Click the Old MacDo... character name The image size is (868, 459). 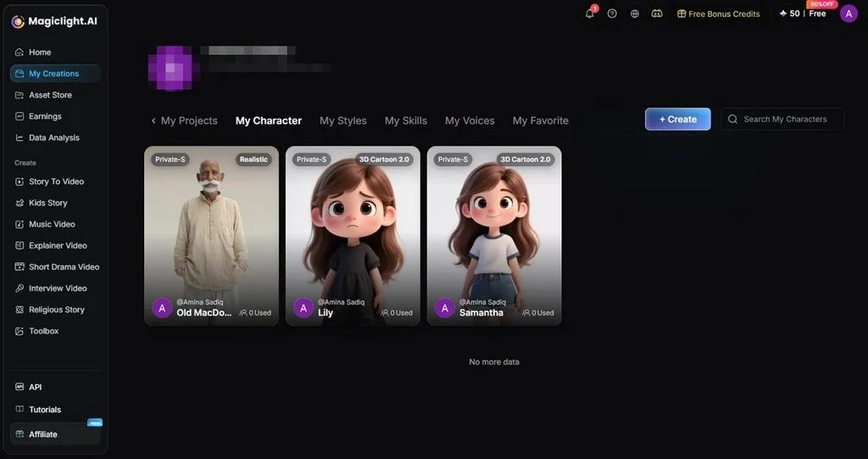click(x=203, y=313)
